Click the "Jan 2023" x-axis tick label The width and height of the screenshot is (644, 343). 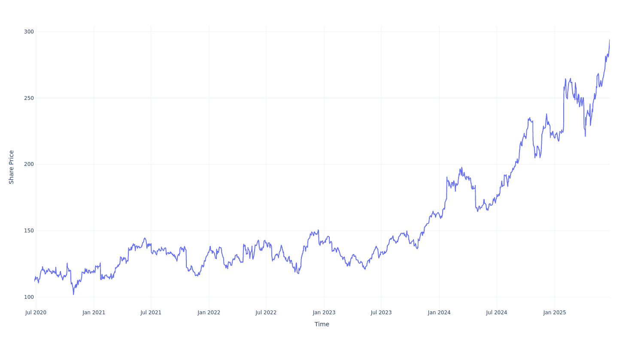click(x=324, y=313)
